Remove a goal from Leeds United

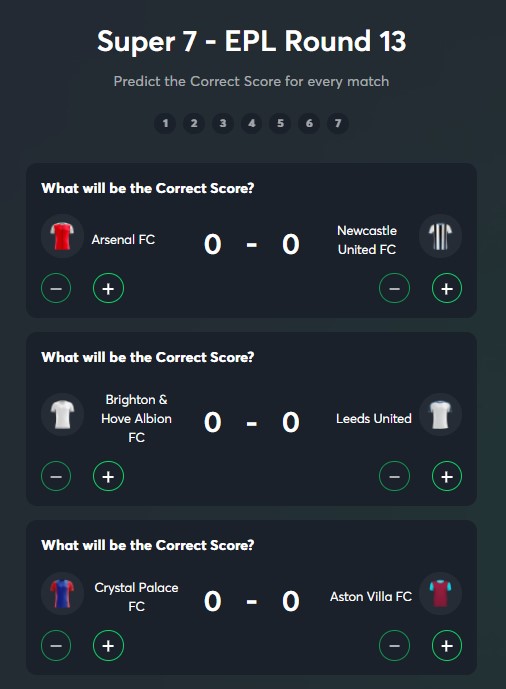click(x=394, y=476)
